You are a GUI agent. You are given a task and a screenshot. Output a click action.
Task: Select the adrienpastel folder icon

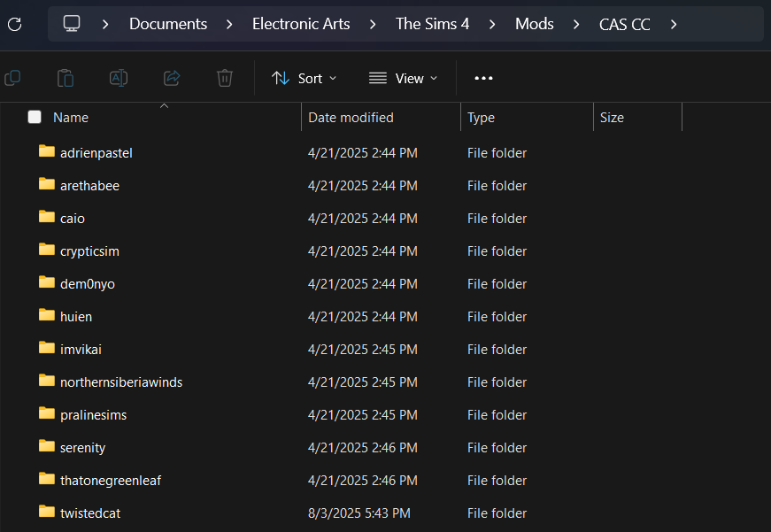click(x=47, y=151)
